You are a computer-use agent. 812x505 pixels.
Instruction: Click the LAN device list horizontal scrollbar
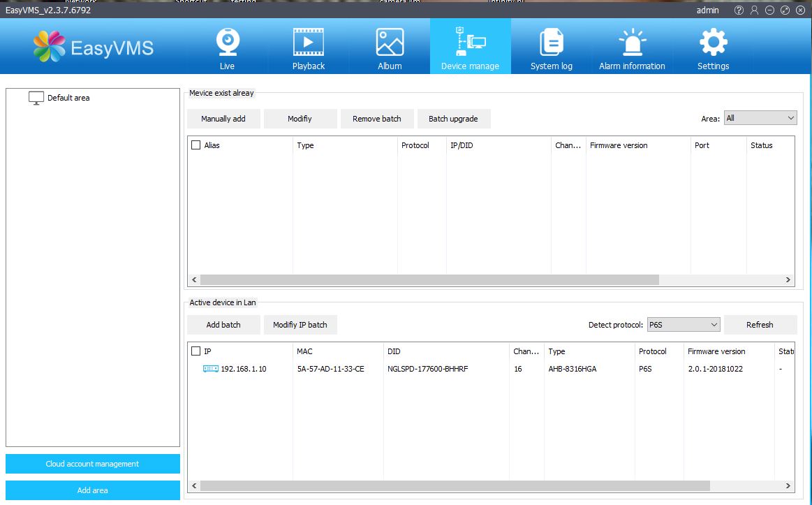click(455, 485)
